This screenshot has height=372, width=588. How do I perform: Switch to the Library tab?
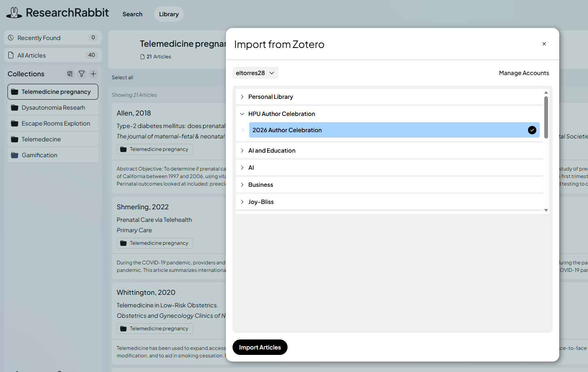[169, 14]
